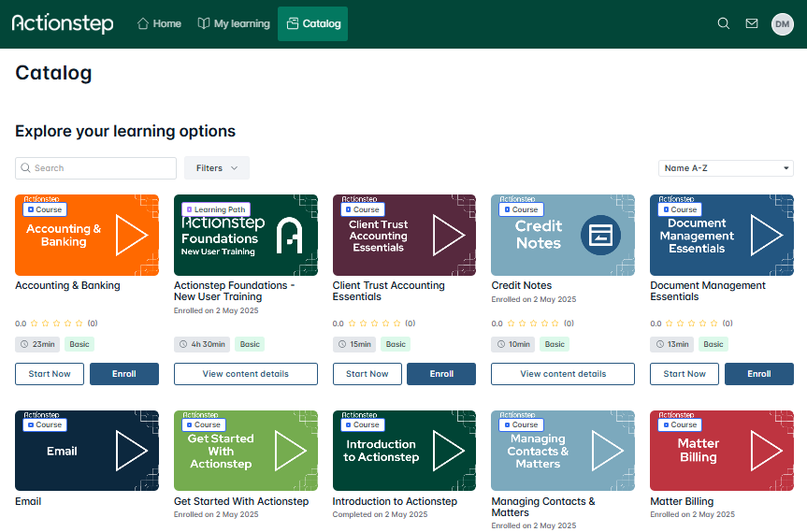Viewport: 807px width, 532px height.
Task: Click the Credit Notes title link
Action: pyautogui.click(x=522, y=285)
